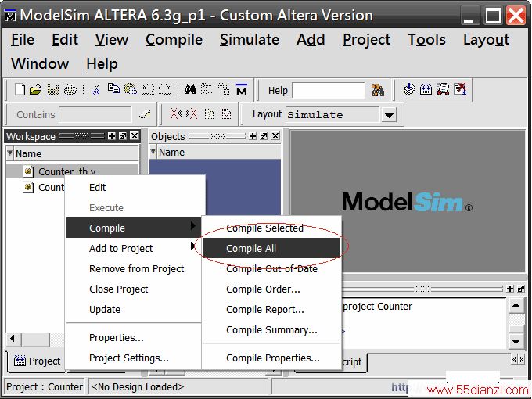Click the Break simulation red X icon

[x=460, y=89]
